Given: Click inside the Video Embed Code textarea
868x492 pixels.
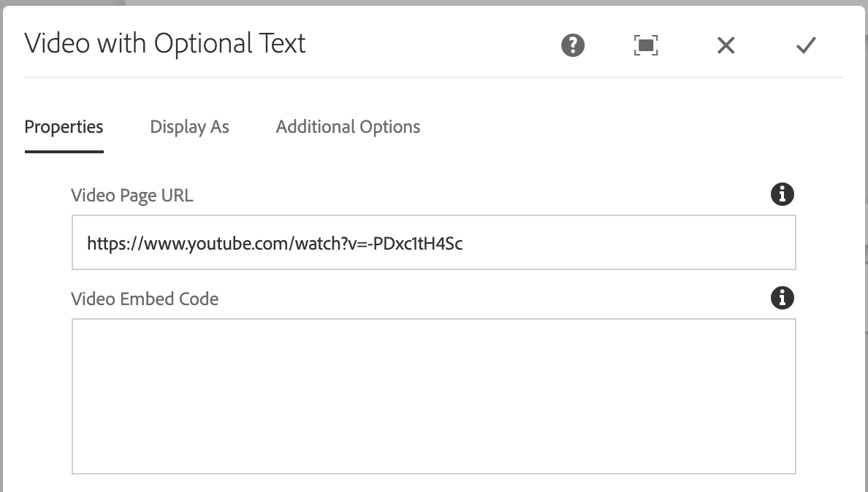Looking at the screenshot, I should click(x=433, y=396).
